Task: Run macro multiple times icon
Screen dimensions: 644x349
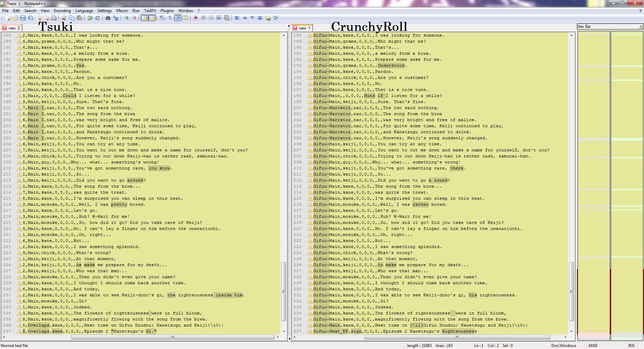Action: pyautogui.click(x=219, y=18)
